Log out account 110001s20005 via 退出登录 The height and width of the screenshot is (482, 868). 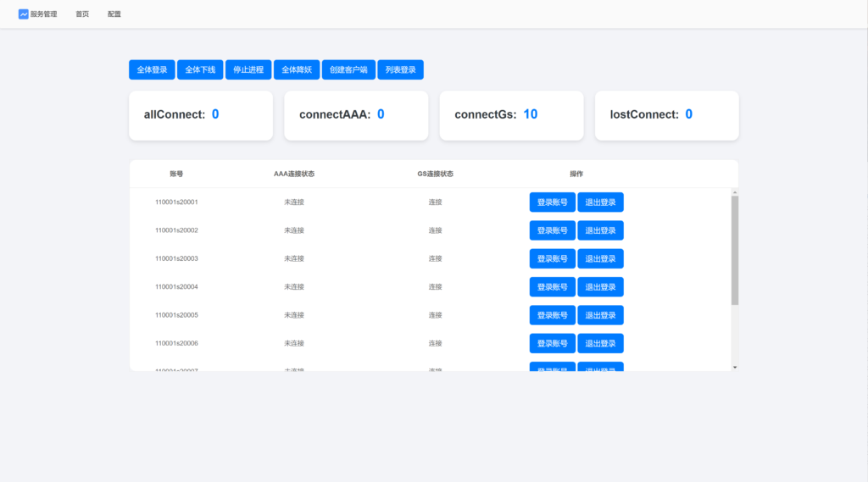[600, 315]
